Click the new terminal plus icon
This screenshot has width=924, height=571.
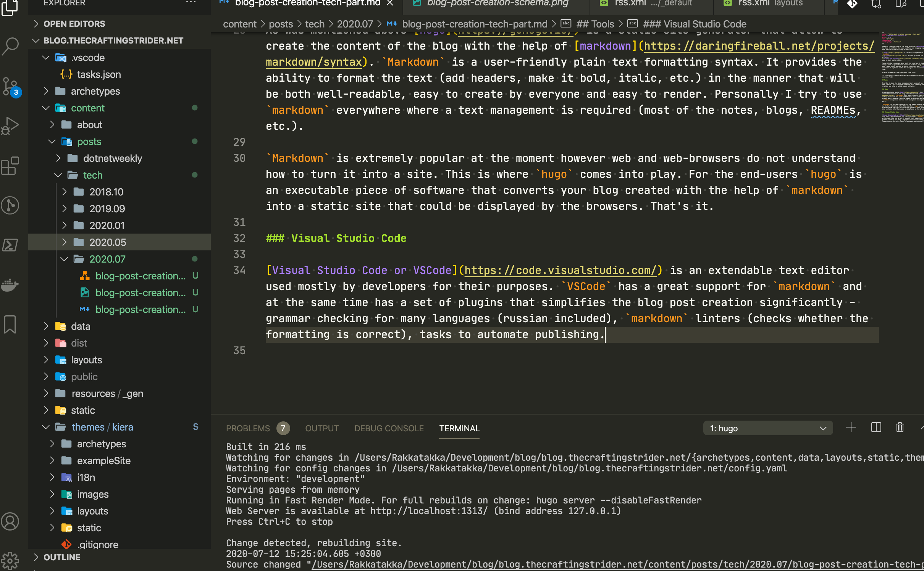pos(851,427)
